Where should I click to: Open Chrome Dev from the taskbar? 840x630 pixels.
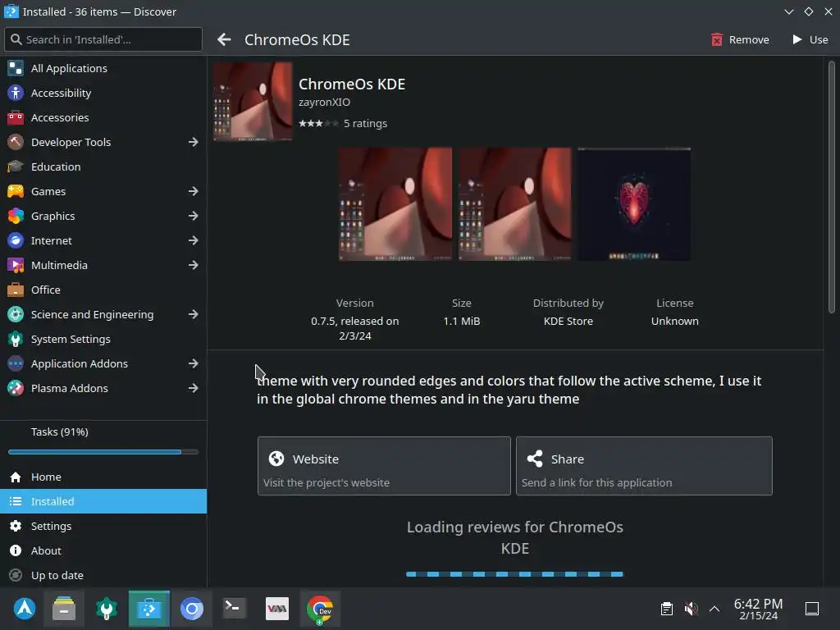(x=320, y=609)
